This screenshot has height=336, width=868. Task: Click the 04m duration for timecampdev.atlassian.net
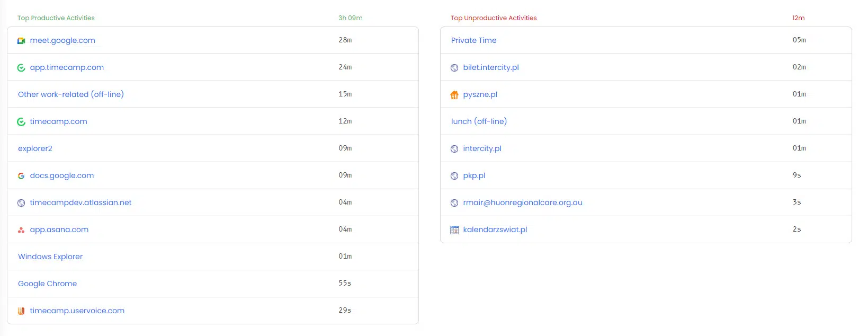tap(345, 202)
